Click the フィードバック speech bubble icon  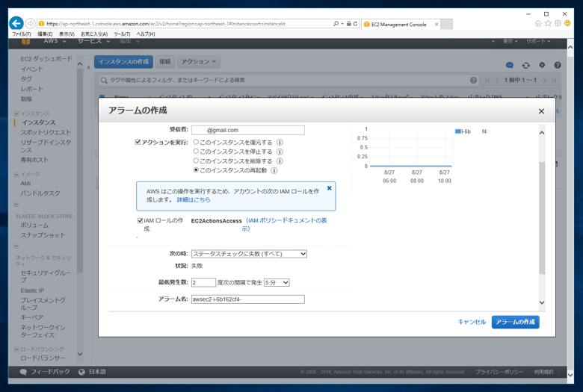coord(23,372)
